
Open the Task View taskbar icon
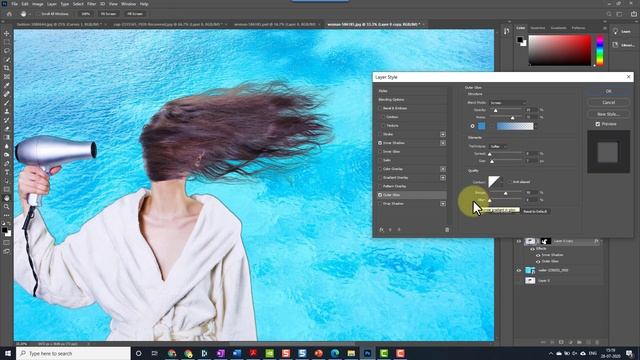(x=155, y=353)
